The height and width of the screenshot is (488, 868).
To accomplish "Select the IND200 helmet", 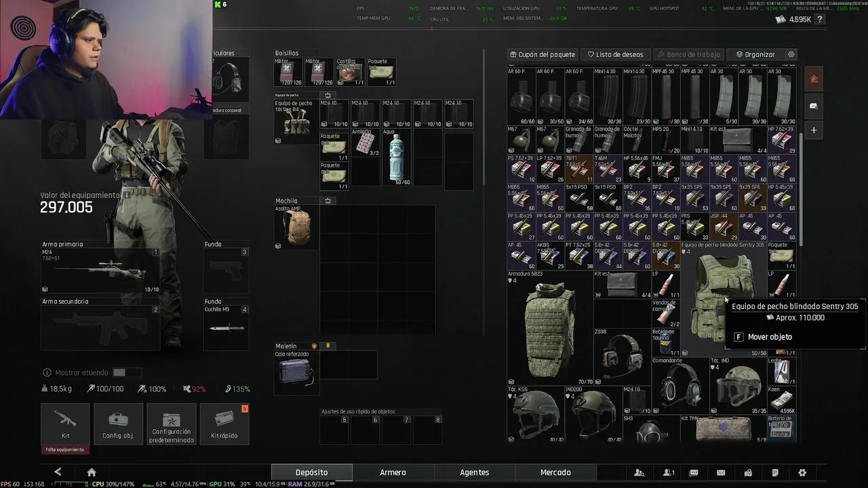I will coord(593,414).
